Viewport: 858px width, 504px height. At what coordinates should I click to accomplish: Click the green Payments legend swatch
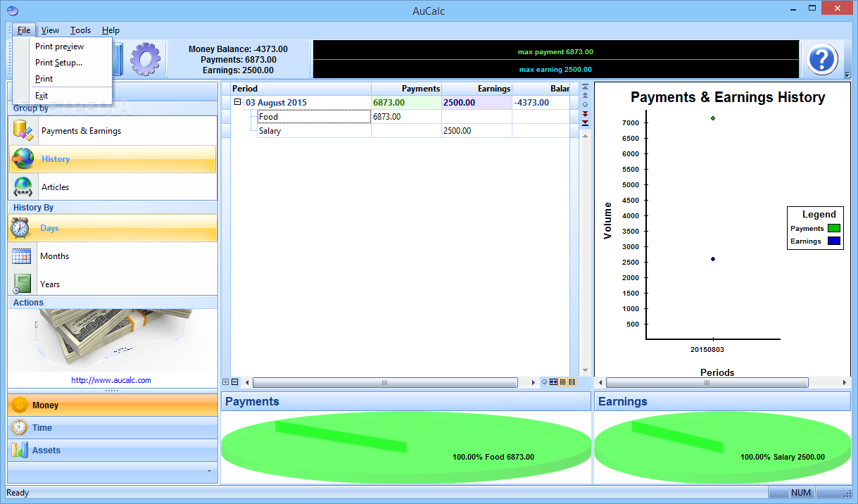pyautogui.click(x=834, y=228)
